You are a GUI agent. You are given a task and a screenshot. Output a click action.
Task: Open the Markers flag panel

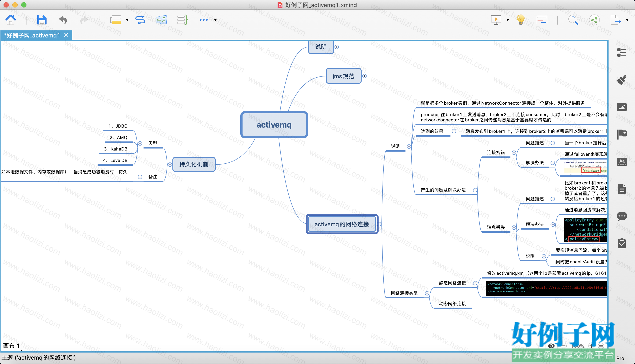pyautogui.click(x=622, y=134)
